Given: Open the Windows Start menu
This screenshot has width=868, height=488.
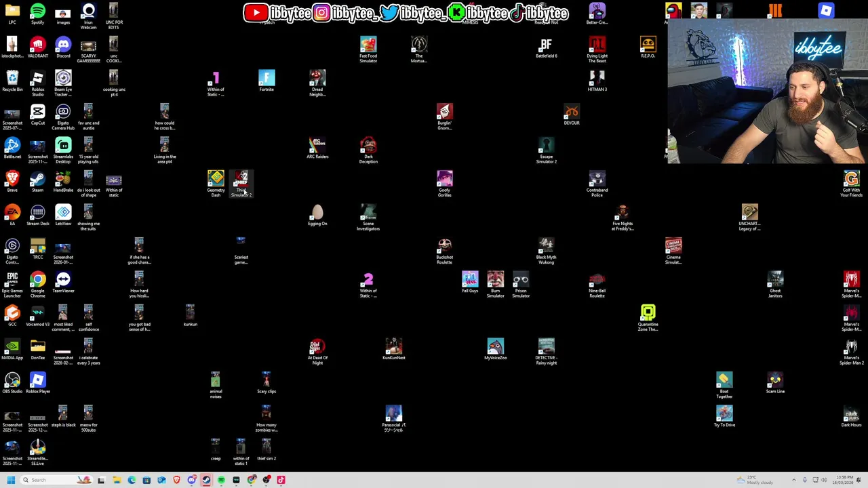Looking at the screenshot, I should tap(10, 480).
